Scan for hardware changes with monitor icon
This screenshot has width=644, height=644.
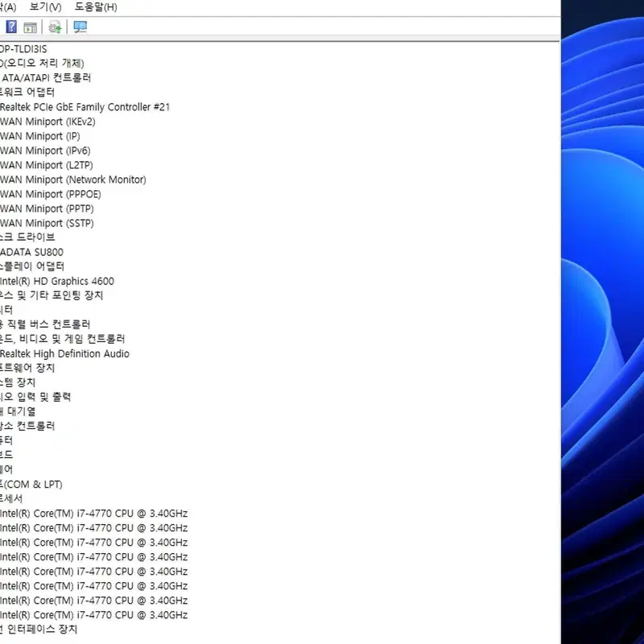(x=80, y=27)
